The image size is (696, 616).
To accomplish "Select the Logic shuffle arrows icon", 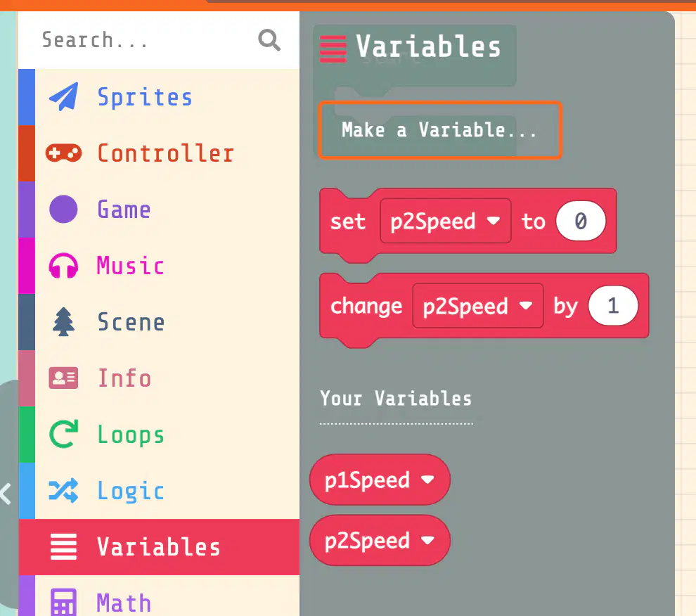I will pyautogui.click(x=63, y=490).
